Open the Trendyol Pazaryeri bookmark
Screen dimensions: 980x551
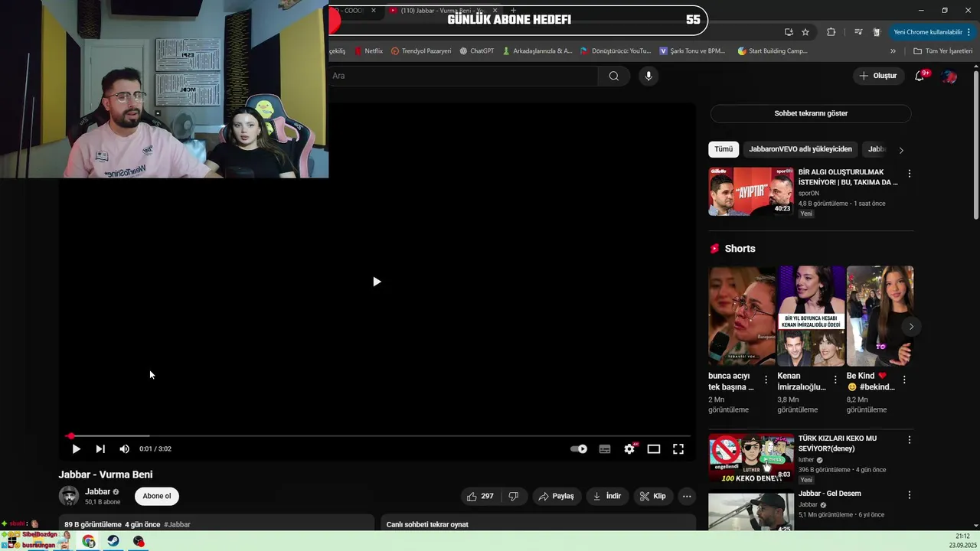pyautogui.click(x=421, y=51)
